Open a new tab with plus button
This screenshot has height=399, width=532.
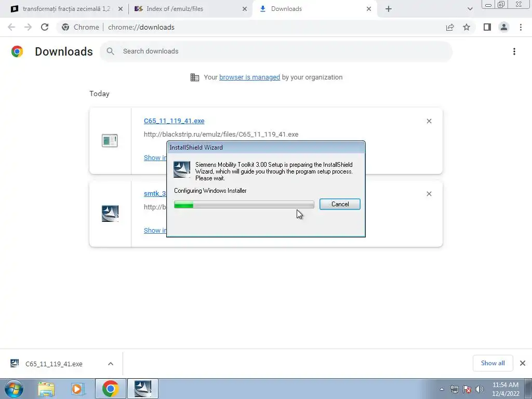(x=389, y=9)
